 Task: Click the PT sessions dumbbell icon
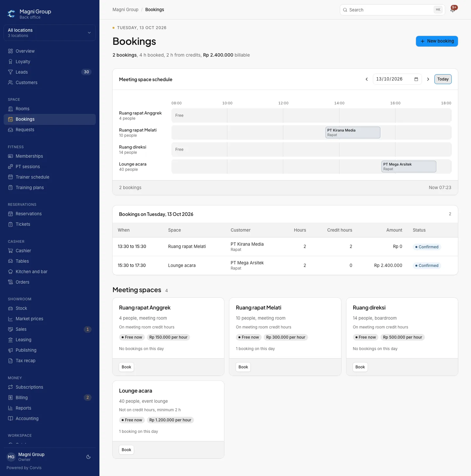[x=10, y=167]
